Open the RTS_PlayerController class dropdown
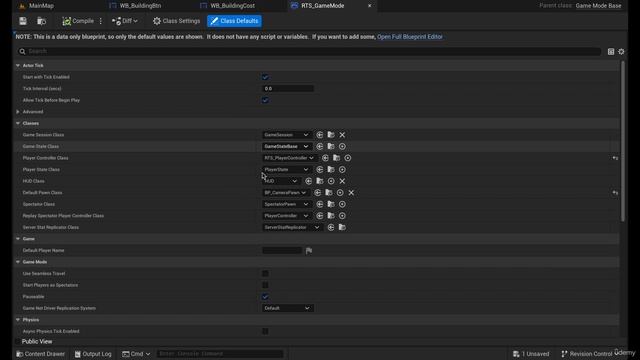Viewport: 640px width, 360px height. tap(289, 158)
